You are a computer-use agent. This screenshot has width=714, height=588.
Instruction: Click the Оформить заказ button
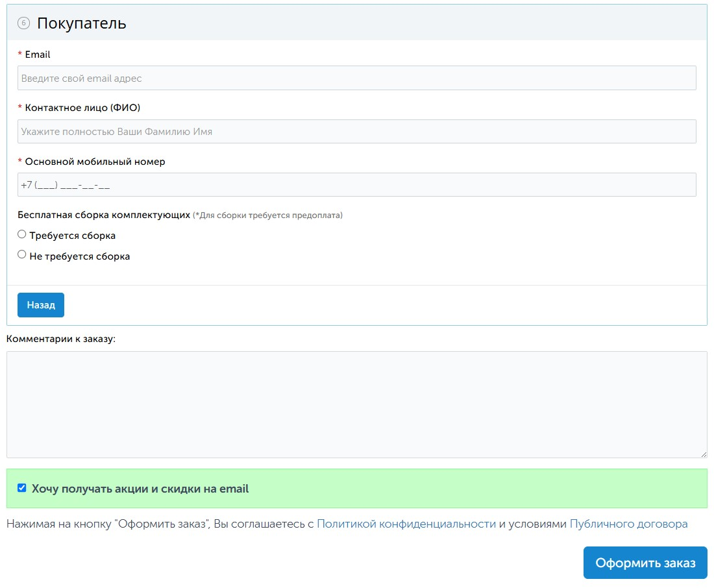pyautogui.click(x=645, y=563)
